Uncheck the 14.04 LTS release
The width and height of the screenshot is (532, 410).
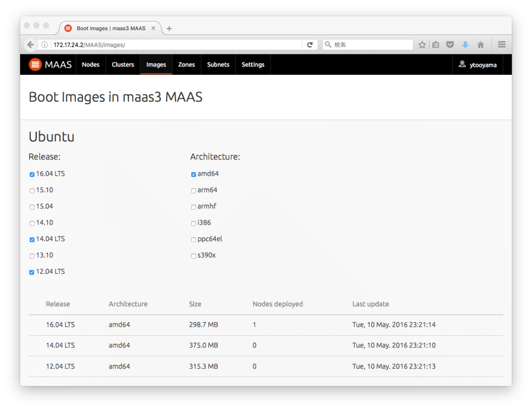[32, 240]
